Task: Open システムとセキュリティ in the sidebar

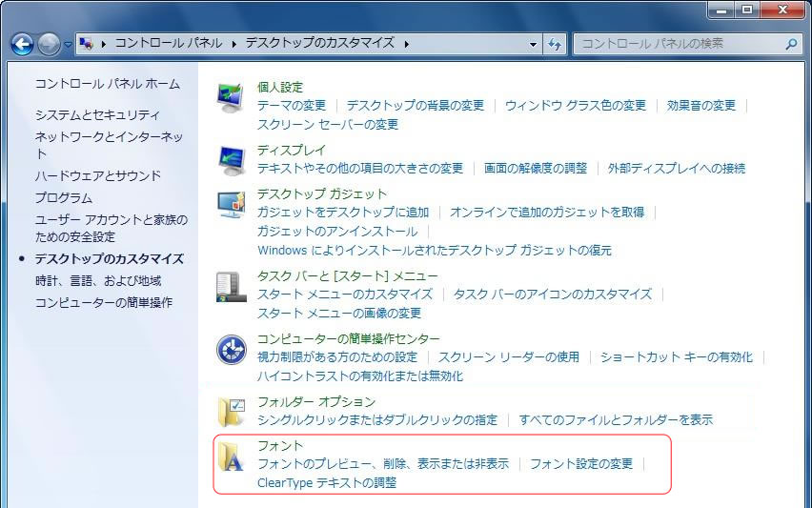Action: pyautogui.click(x=98, y=114)
